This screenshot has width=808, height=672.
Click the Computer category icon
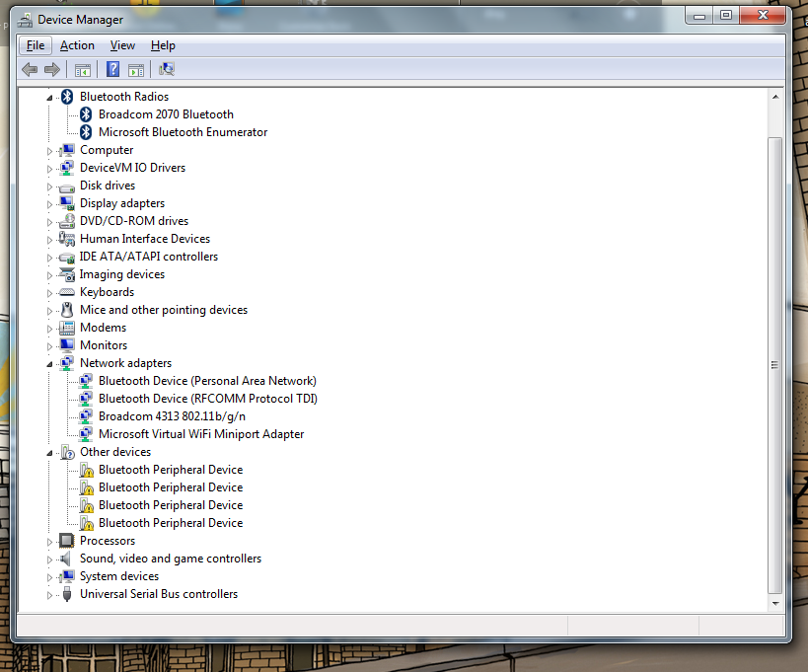coord(67,150)
